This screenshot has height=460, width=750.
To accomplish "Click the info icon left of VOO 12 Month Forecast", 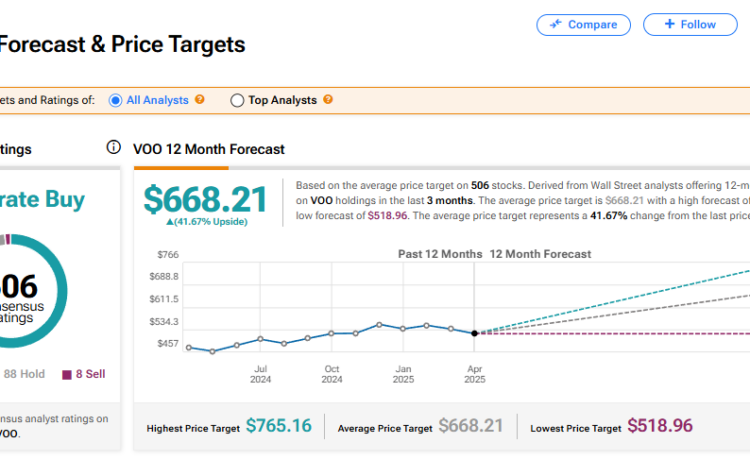I will 114,148.
